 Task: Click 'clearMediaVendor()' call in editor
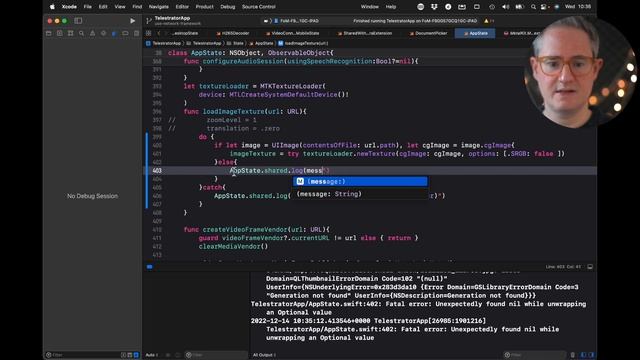pyautogui.click(x=233, y=247)
